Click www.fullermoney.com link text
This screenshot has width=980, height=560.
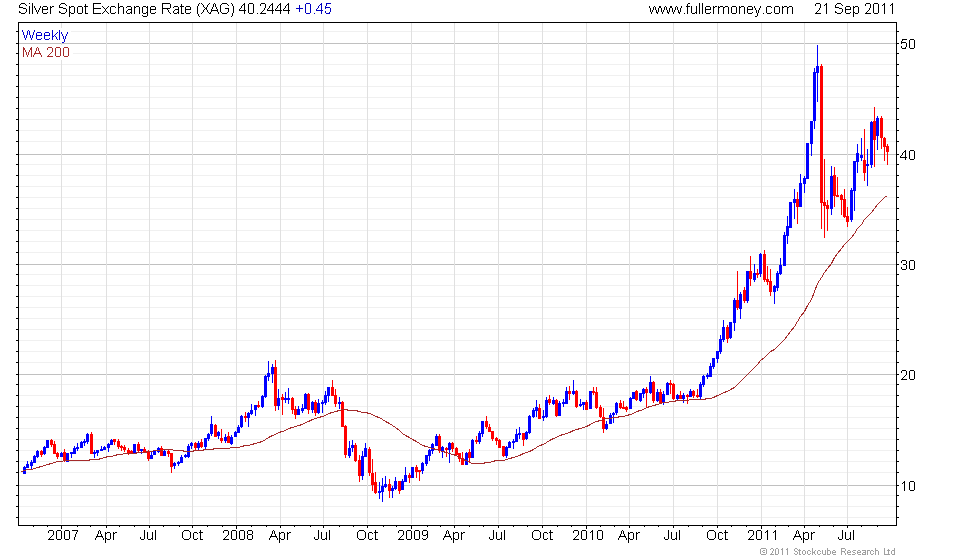coord(721,9)
